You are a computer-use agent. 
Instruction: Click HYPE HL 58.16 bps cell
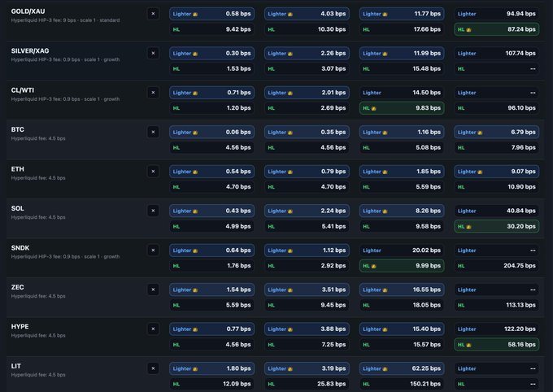pyautogui.click(x=497, y=344)
